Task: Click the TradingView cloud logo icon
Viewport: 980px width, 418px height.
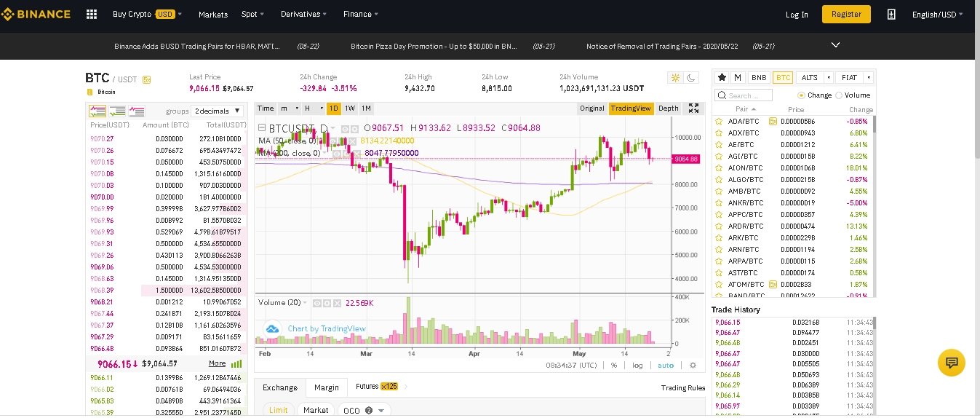Action: coord(273,328)
